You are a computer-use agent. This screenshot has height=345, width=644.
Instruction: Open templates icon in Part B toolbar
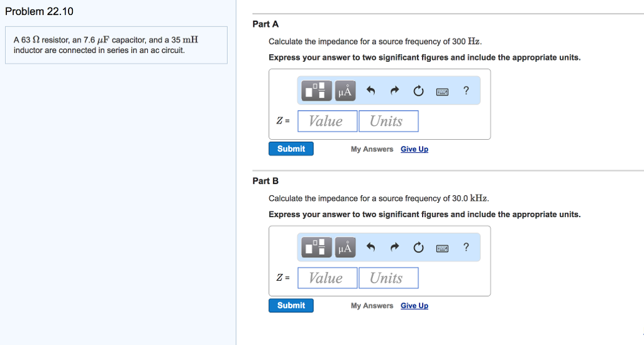point(317,248)
